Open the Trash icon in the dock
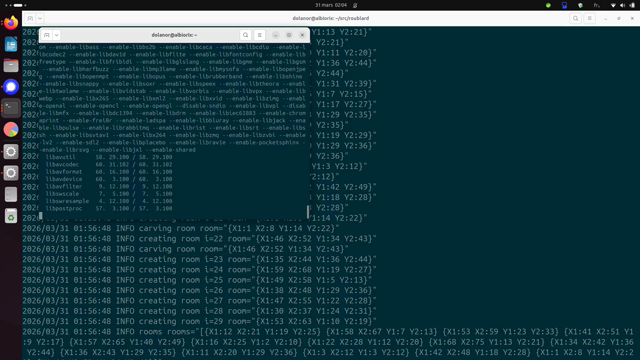The image size is (640, 360). pyautogui.click(x=11, y=216)
